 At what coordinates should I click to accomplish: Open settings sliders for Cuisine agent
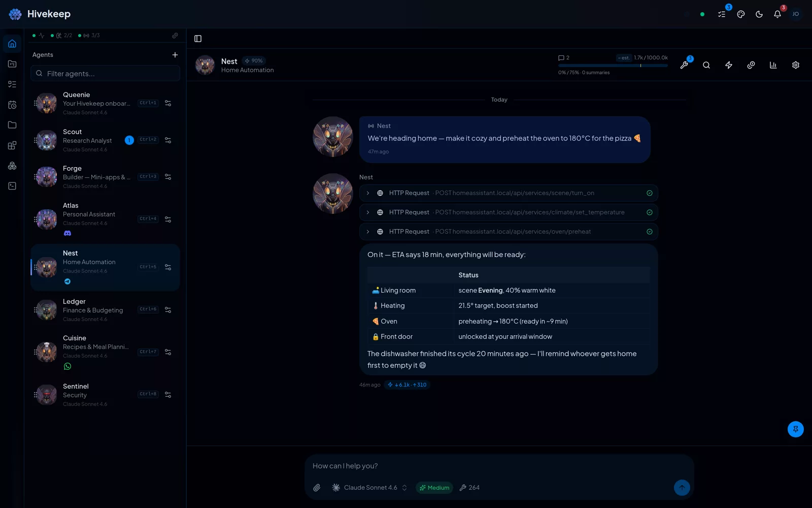(168, 352)
